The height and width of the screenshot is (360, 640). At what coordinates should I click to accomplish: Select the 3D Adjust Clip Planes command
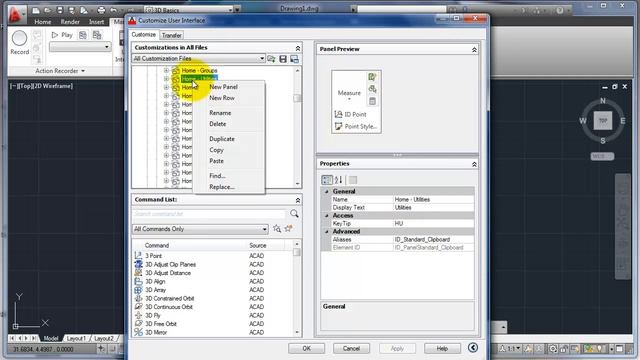171,264
